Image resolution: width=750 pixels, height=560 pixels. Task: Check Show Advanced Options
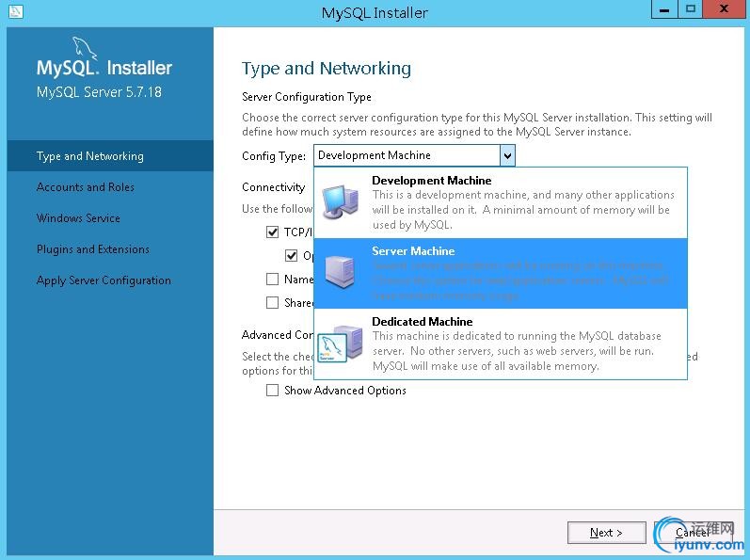click(x=272, y=391)
